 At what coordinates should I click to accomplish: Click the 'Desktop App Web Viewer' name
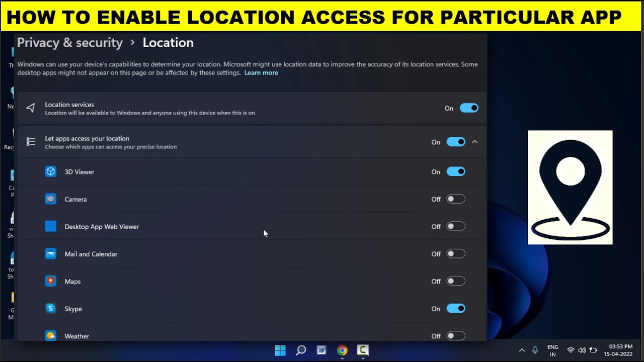pyautogui.click(x=102, y=227)
